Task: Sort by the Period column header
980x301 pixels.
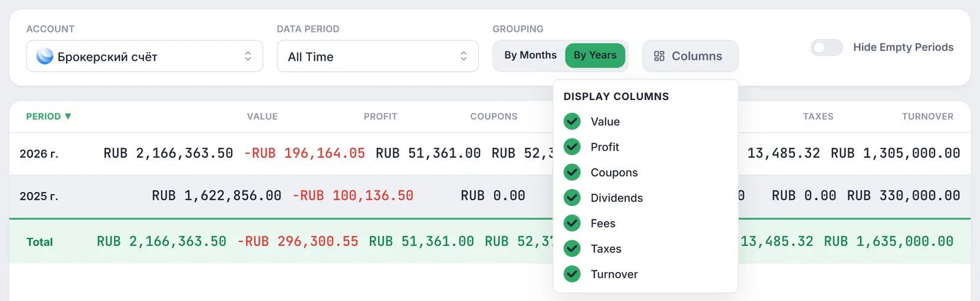Action: 48,116
